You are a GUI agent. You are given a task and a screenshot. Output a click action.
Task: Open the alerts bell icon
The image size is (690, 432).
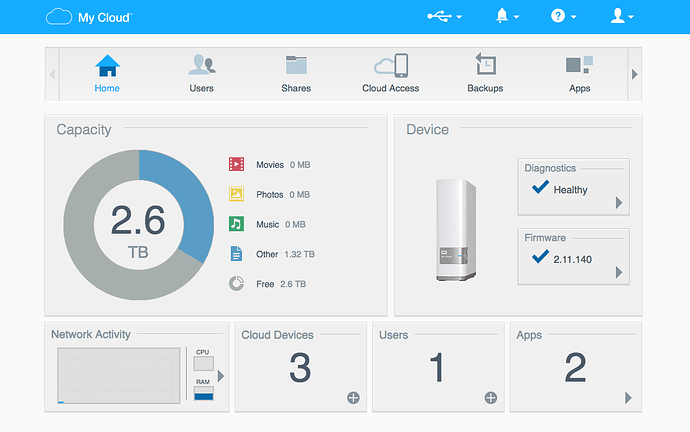(502, 16)
